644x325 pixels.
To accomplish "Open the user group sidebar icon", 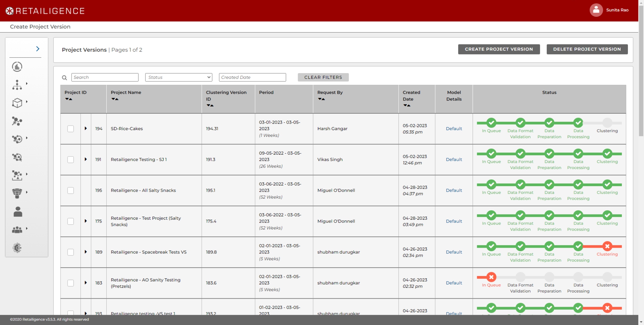I will pyautogui.click(x=17, y=230).
